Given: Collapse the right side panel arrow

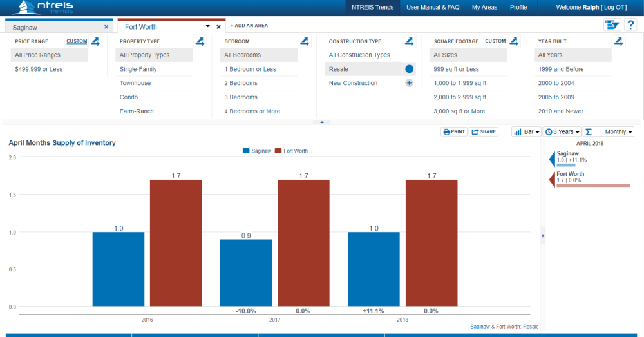Looking at the screenshot, I should coord(543,236).
